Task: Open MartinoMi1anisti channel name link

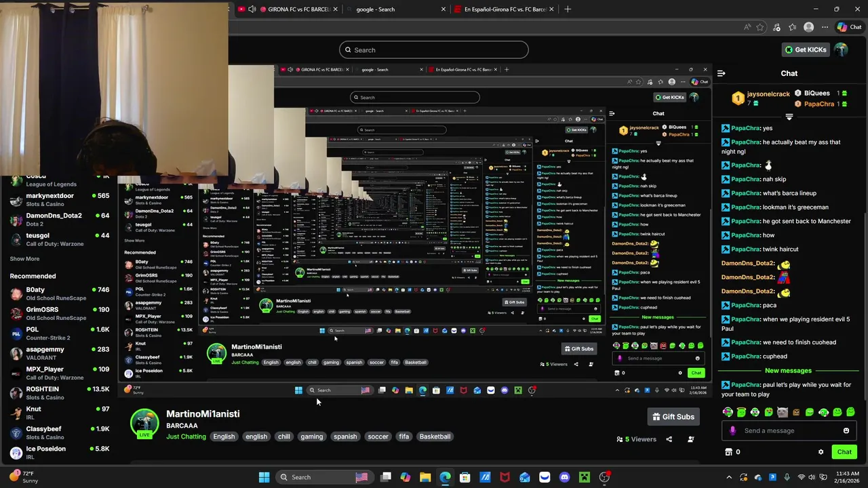Action: 203,413
